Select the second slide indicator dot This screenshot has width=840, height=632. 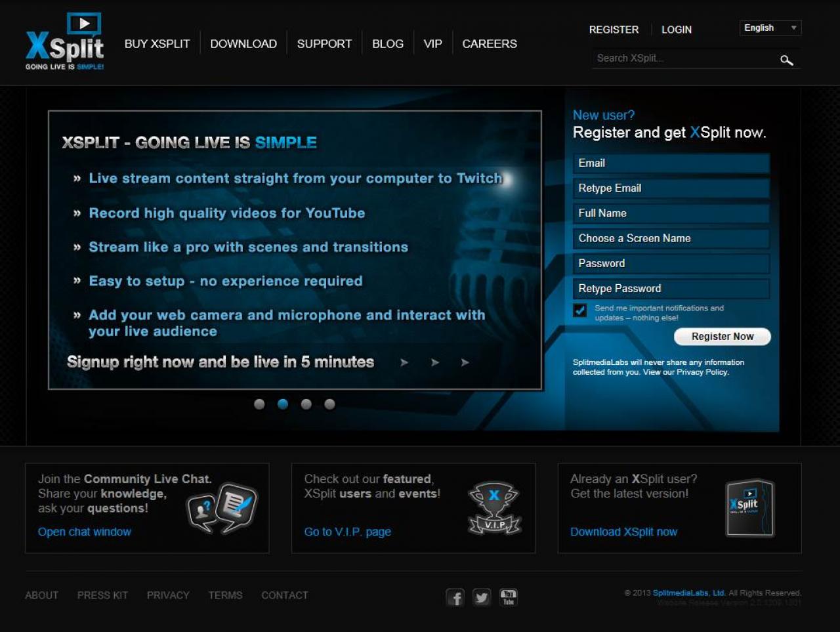[283, 404]
